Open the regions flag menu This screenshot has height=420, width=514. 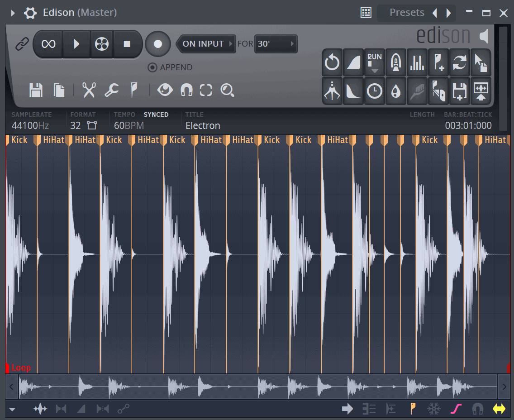coord(134,90)
